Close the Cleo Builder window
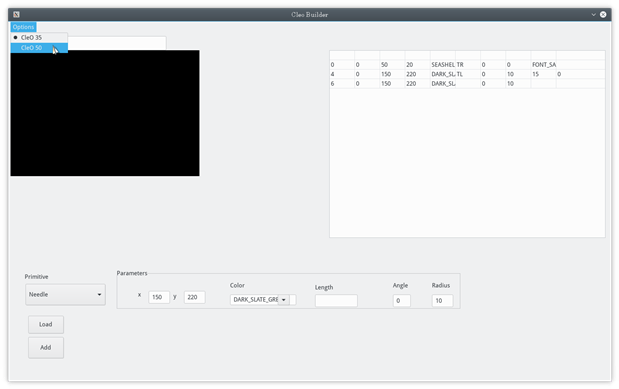Screen dimensions: 619x389 pyautogui.click(x=603, y=15)
